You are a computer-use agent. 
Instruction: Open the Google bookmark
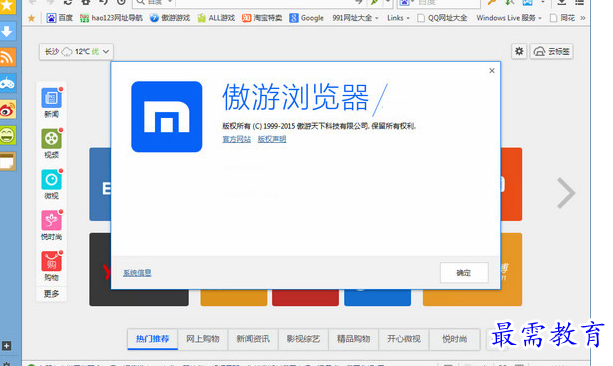pyautogui.click(x=306, y=18)
